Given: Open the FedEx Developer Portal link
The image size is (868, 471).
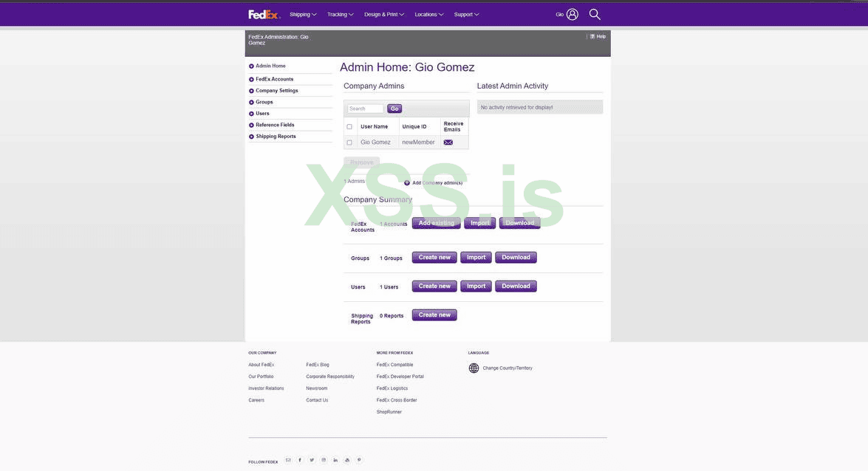Looking at the screenshot, I should [400, 377].
